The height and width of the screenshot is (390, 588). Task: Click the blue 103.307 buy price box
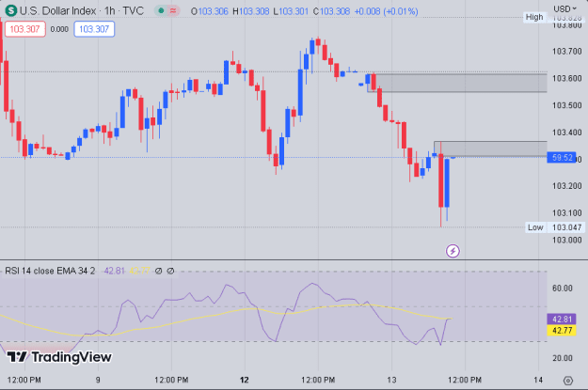coord(94,29)
